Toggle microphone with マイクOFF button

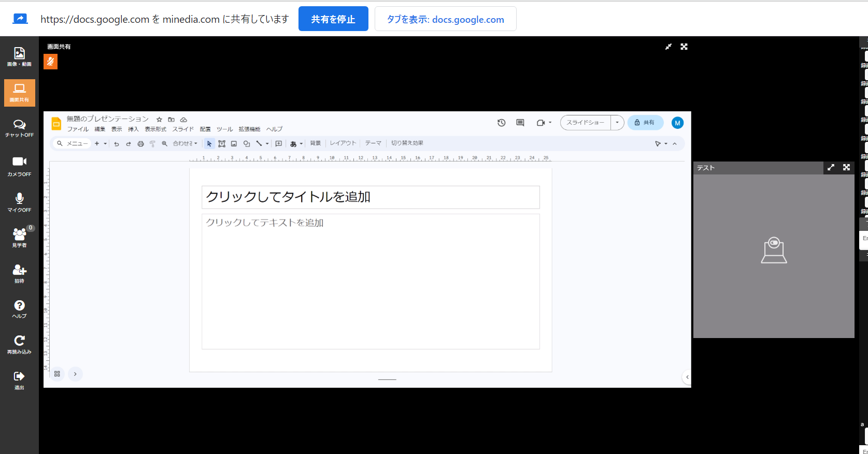[19, 202]
